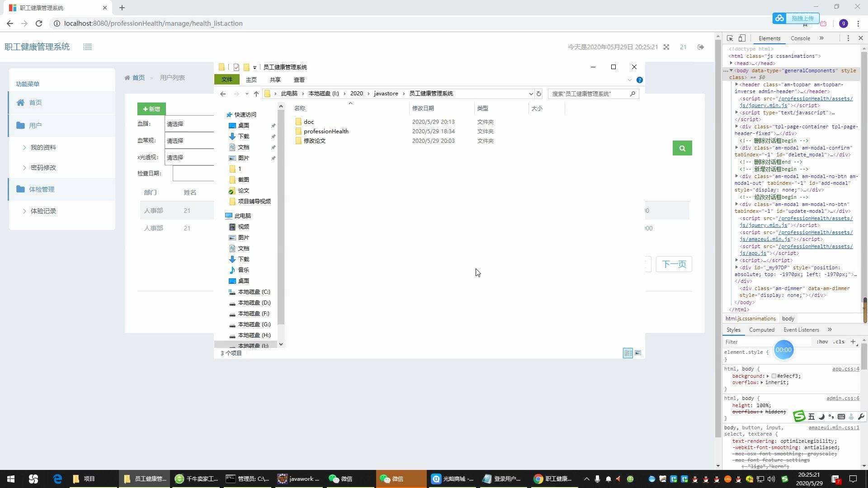Click the user management icon in sidebar
Screen dimensions: 868x488
pos(20,125)
